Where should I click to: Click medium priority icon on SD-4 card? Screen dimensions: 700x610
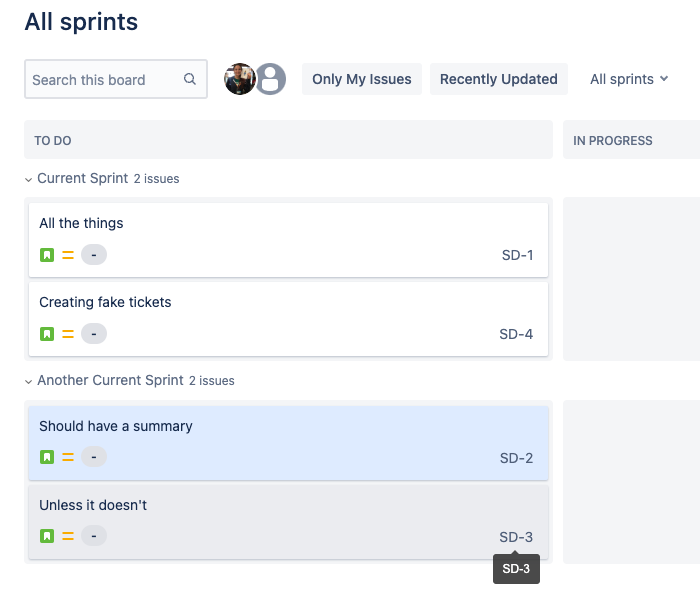[68, 334]
